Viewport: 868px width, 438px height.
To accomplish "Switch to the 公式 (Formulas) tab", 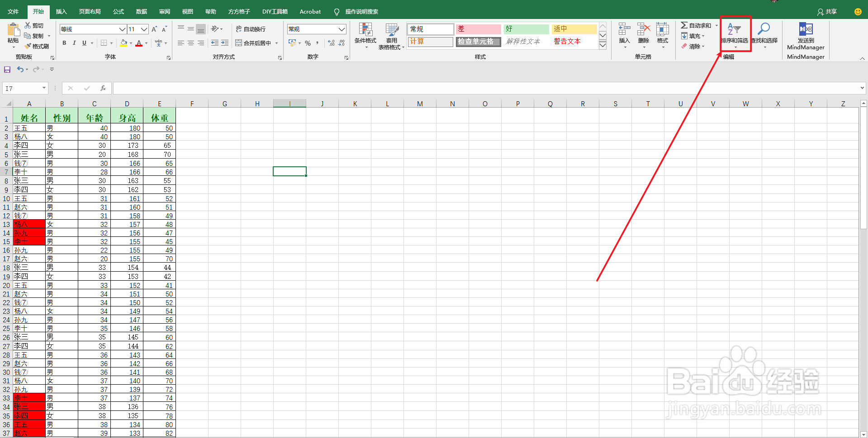I will pos(119,12).
